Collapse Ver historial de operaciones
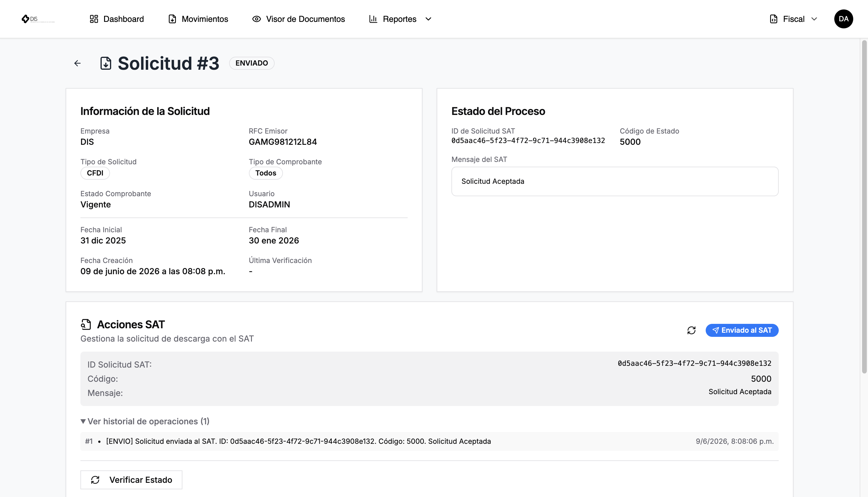Viewport: 868px width, 497px height. coord(145,422)
